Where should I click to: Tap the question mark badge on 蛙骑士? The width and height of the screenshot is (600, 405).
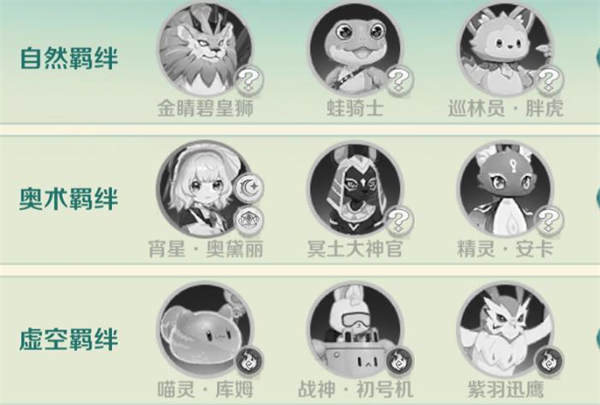tap(399, 81)
